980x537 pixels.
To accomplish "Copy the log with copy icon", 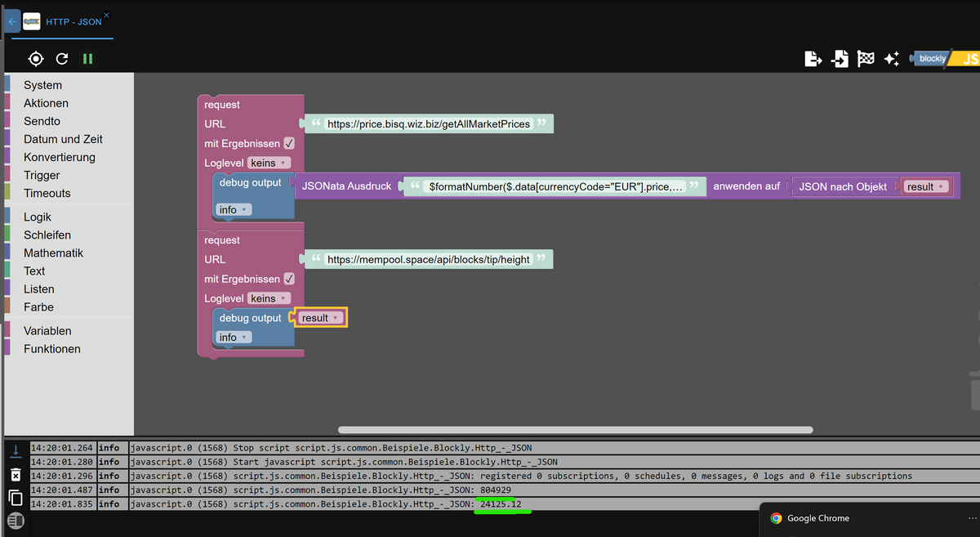I will (15, 497).
